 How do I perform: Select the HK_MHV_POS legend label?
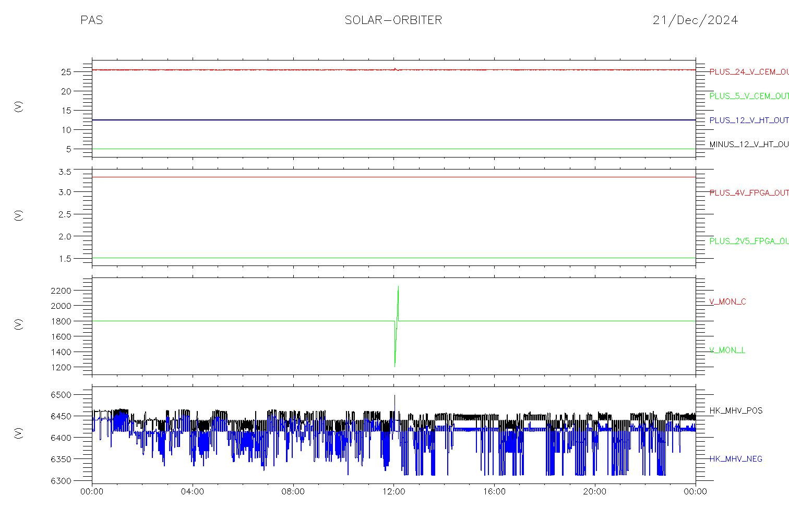click(x=736, y=410)
